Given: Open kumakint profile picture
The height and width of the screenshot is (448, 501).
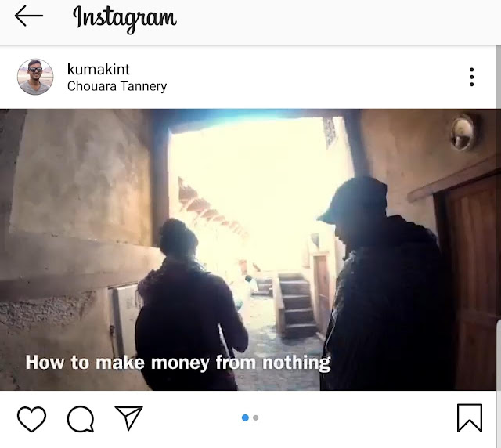Looking at the screenshot, I should point(35,77).
